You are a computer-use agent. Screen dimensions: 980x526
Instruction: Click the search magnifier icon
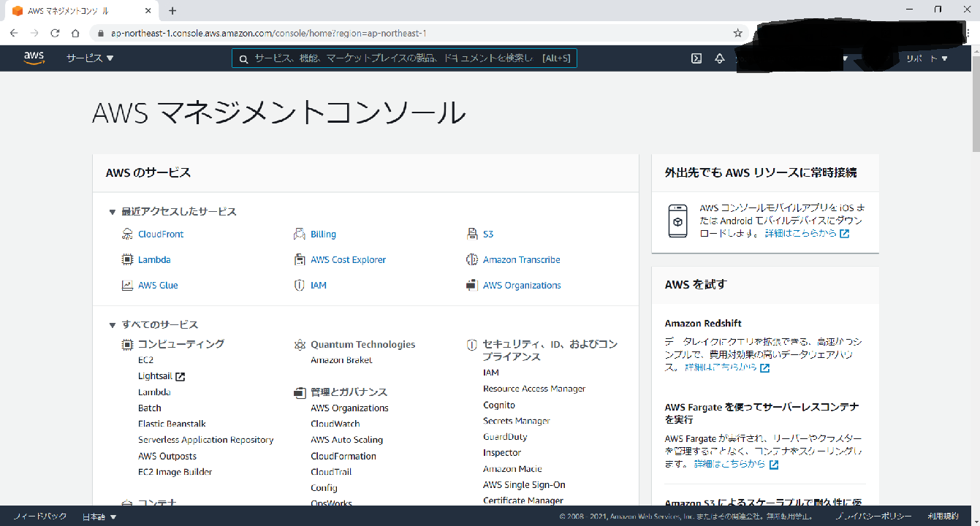point(243,58)
